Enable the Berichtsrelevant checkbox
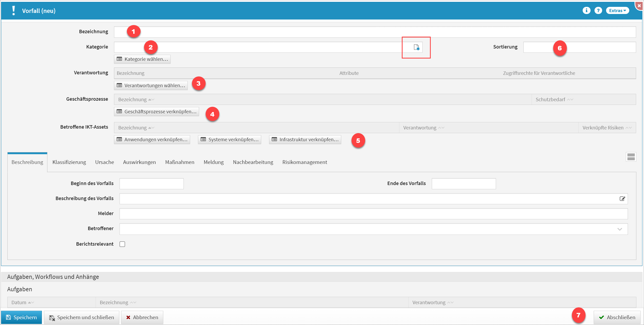This screenshot has height=325, width=644. (122, 244)
